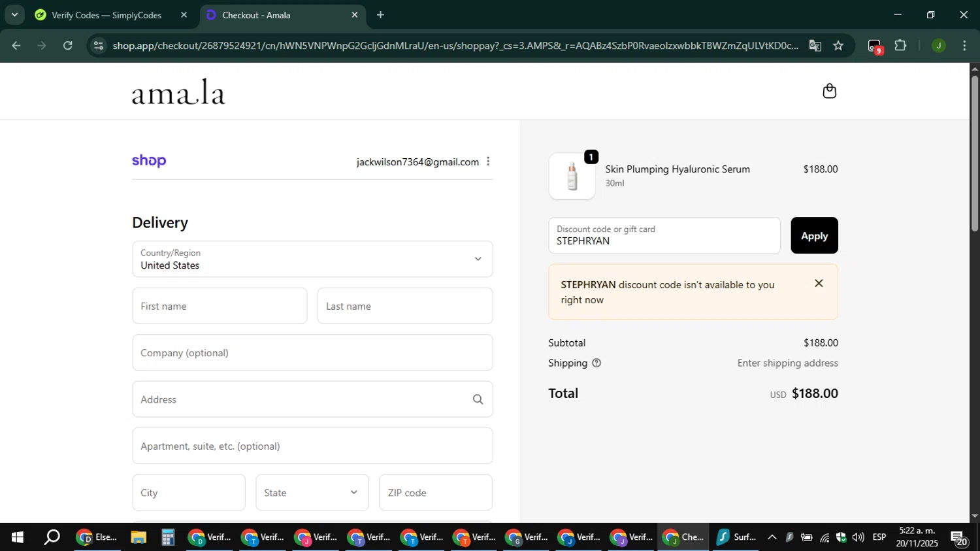This screenshot has width=980, height=551.
Task: Show hidden system tray icons
Action: point(772,537)
